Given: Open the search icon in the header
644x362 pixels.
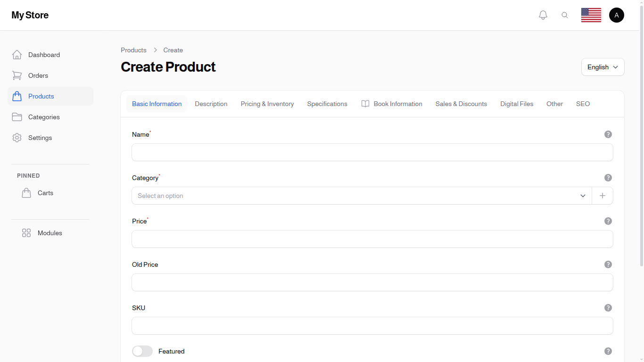Looking at the screenshot, I should (x=565, y=15).
